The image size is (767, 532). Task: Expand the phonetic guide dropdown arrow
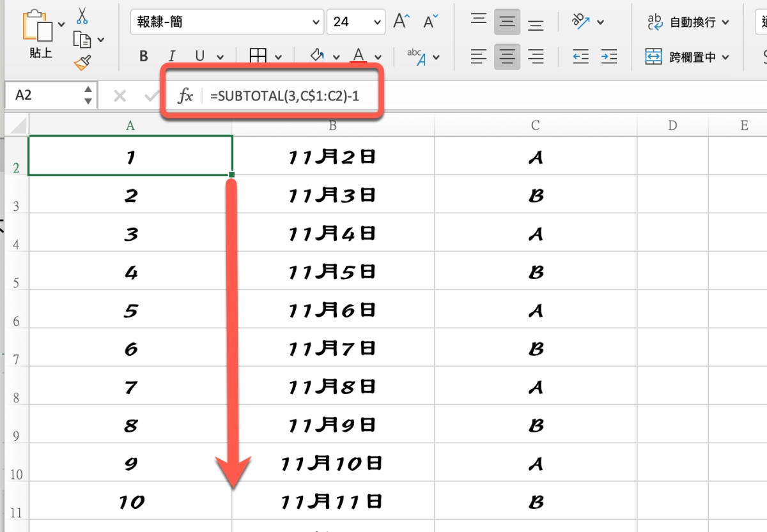click(x=437, y=57)
